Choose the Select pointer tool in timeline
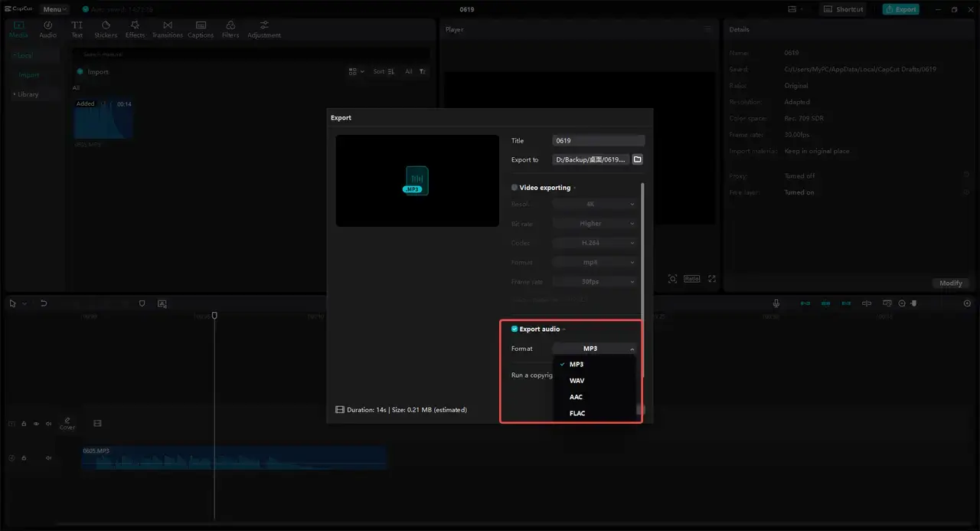This screenshot has width=980, height=531. coord(13,303)
